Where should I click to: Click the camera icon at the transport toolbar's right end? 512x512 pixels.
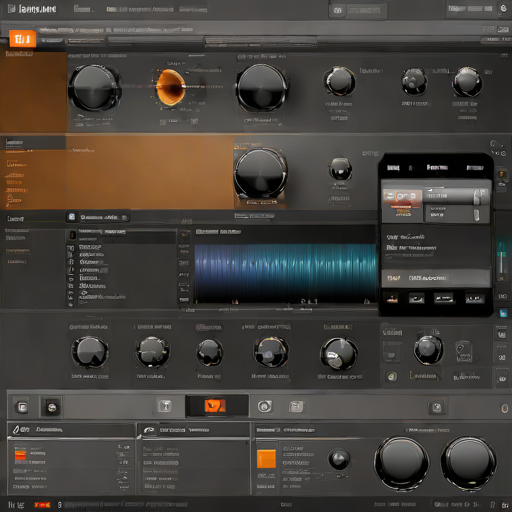click(x=437, y=407)
